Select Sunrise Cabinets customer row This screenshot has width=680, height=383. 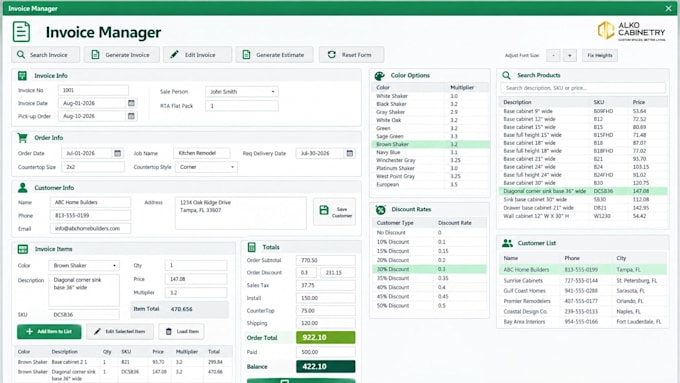(x=583, y=281)
